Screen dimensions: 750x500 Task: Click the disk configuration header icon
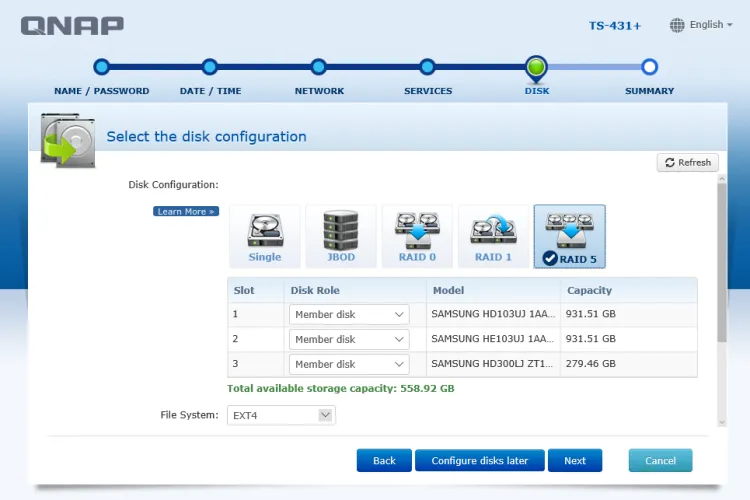click(x=68, y=138)
